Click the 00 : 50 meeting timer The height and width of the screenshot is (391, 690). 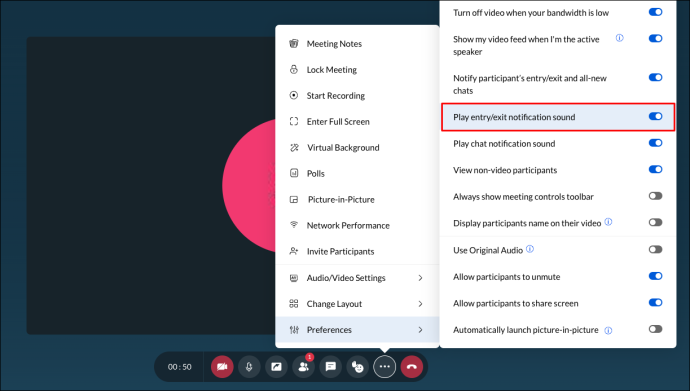(180, 367)
